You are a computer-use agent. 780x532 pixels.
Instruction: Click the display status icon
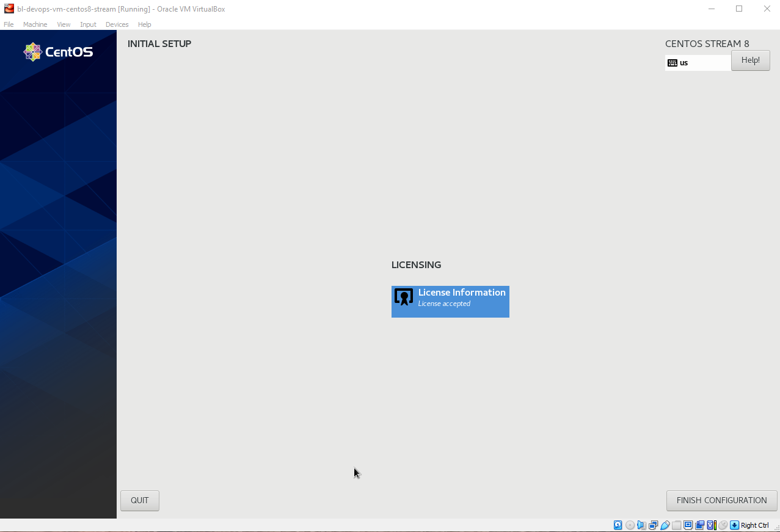(688, 525)
